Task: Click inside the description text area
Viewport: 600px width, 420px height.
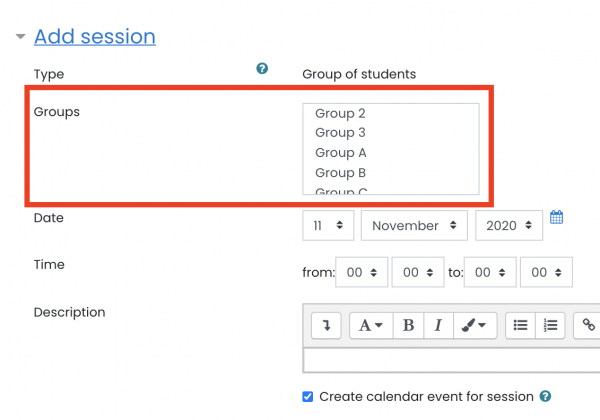Action: pos(451,360)
